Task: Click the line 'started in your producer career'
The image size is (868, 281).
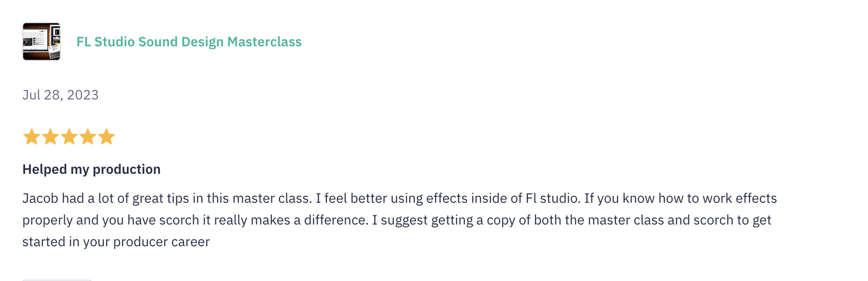Action: (116, 242)
